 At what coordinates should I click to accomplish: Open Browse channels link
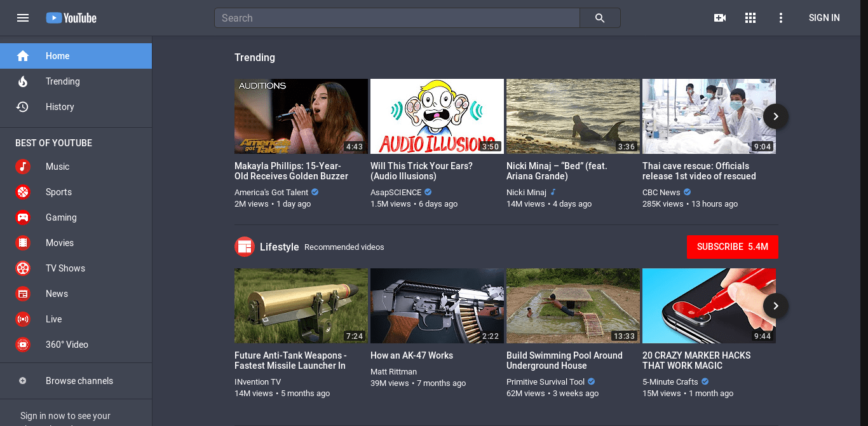point(76,381)
